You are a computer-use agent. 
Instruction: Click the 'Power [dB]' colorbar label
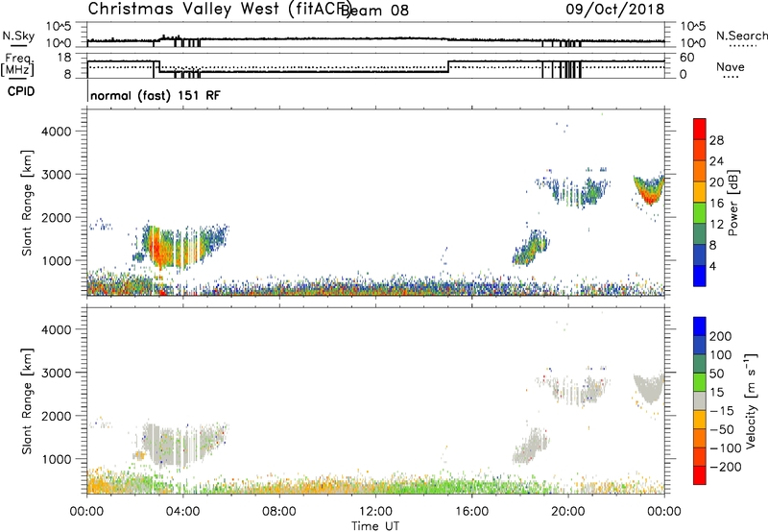coord(733,203)
